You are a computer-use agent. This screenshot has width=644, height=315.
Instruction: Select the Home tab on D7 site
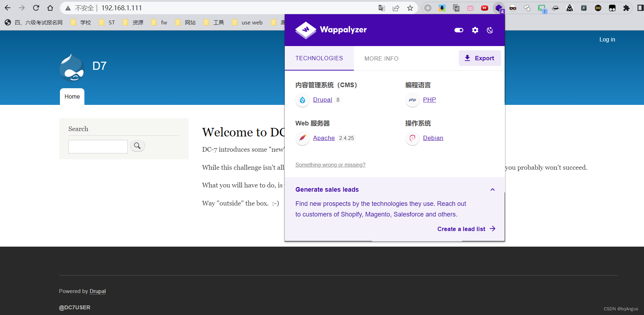(72, 96)
